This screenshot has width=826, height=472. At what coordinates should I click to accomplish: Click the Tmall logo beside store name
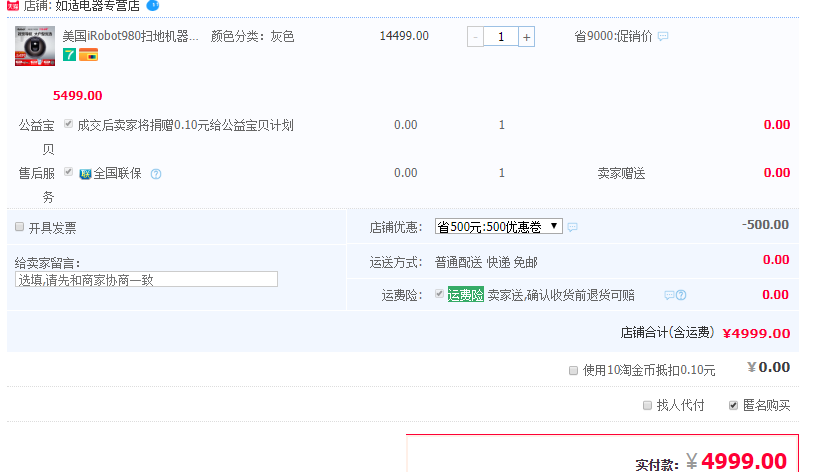13,6
